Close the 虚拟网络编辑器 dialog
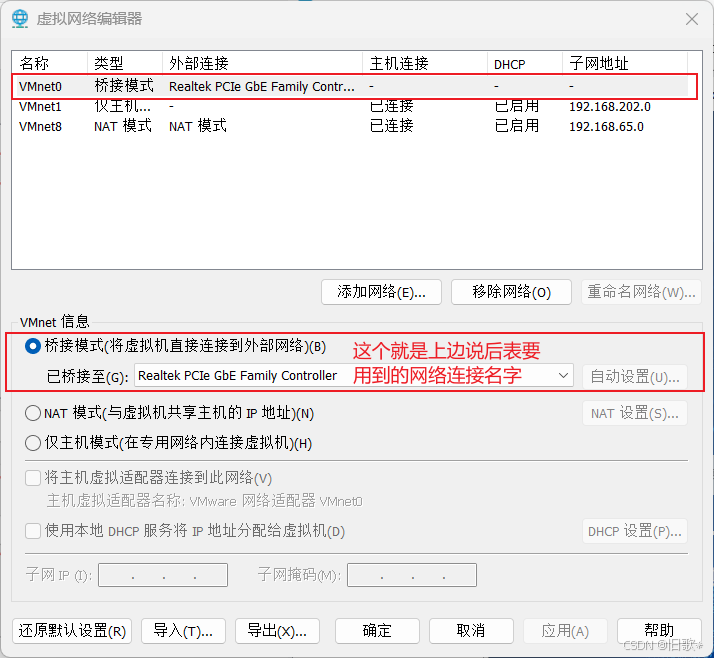This screenshot has width=714, height=658. point(692,19)
